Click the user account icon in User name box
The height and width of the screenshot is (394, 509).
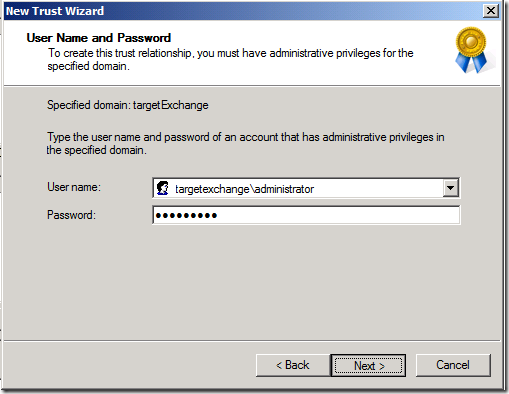(163, 188)
